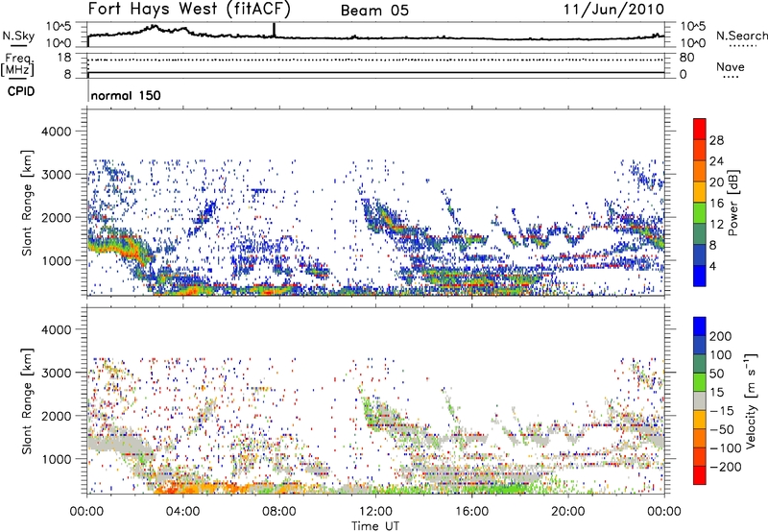Click the "4" power colorbar label
768x532 pixels.
click(713, 266)
